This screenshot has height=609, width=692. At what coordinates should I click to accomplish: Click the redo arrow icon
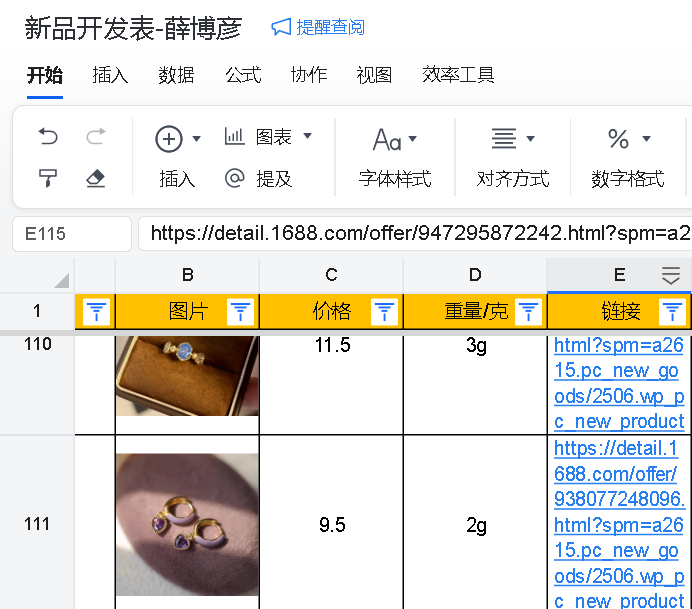pyautogui.click(x=96, y=137)
